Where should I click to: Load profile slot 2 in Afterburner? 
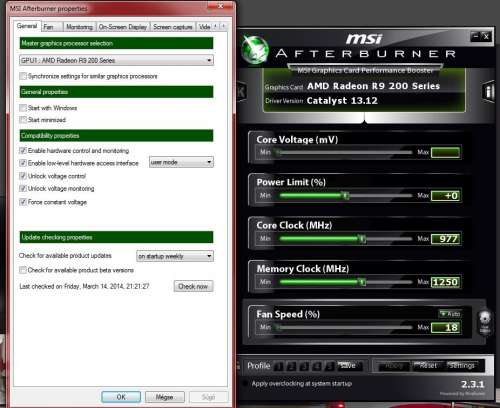(x=291, y=366)
